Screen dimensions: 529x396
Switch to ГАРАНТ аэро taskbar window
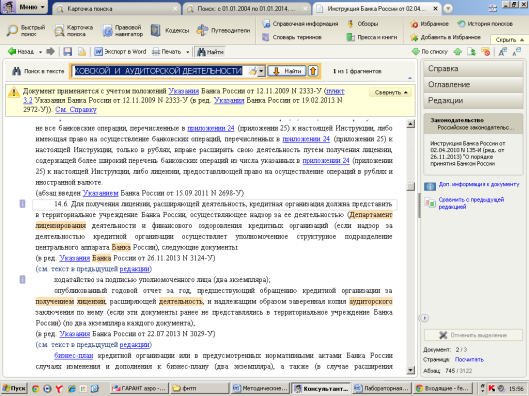(x=140, y=389)
